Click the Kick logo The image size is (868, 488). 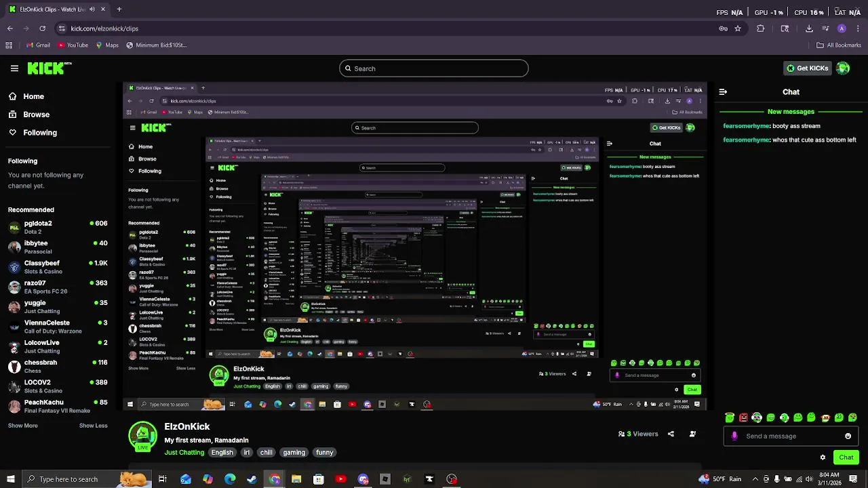(x=49, y=68)
